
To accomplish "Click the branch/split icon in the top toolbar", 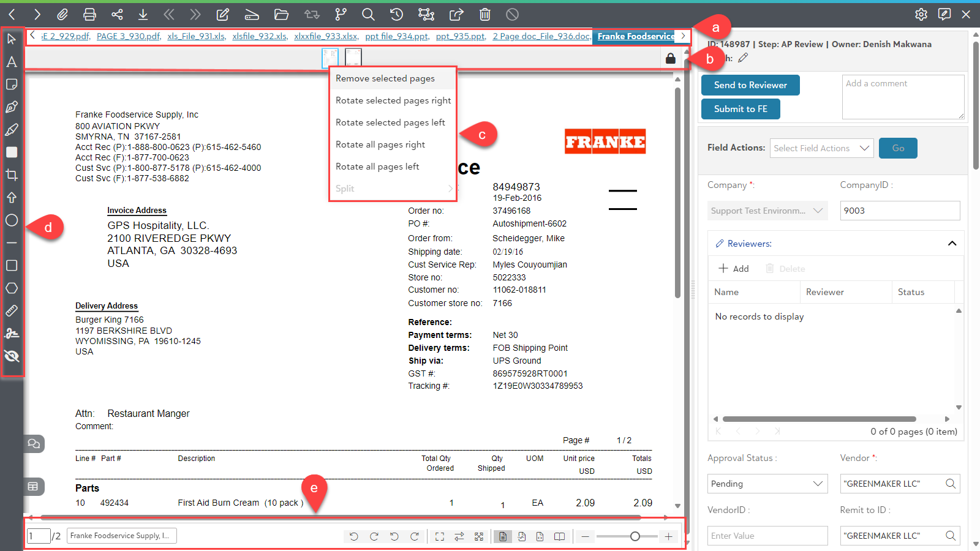I will tap(341, 14).
